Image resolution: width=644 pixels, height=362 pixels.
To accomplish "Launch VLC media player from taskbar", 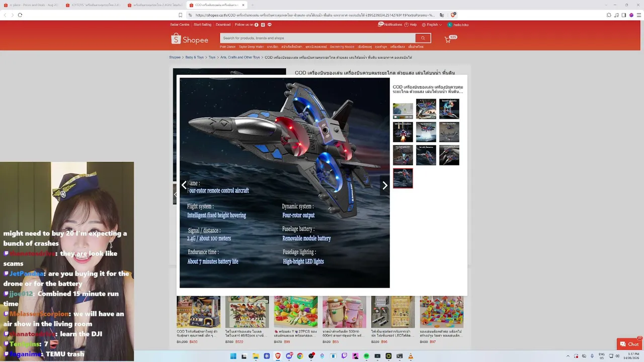I will click(x=411, y=356).
